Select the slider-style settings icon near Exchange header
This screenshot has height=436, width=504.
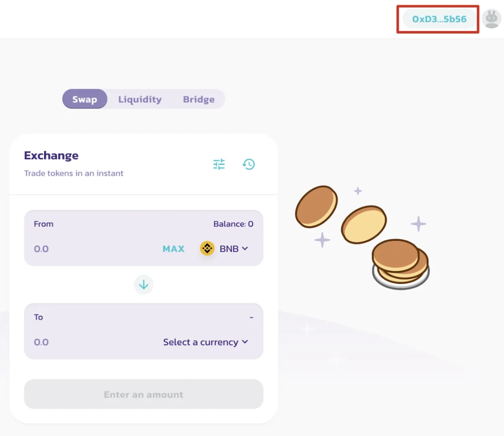(219, 164)
